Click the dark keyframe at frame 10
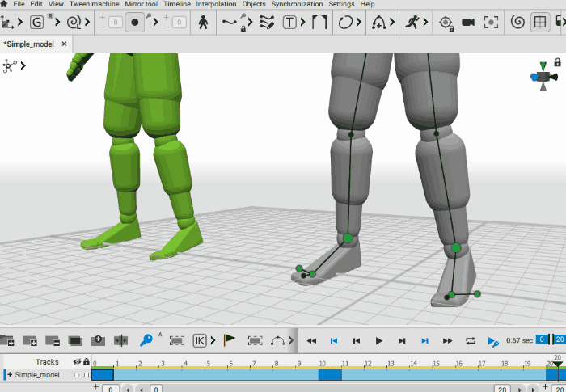 330,375
